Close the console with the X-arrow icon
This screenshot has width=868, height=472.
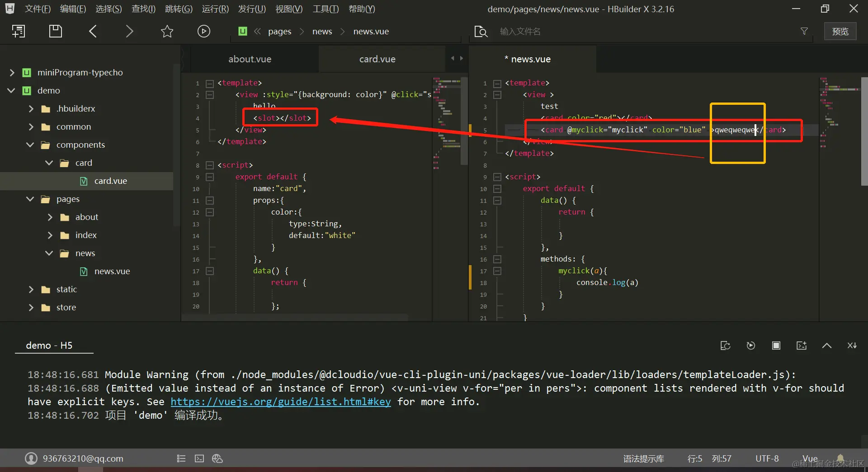(852, 346)
